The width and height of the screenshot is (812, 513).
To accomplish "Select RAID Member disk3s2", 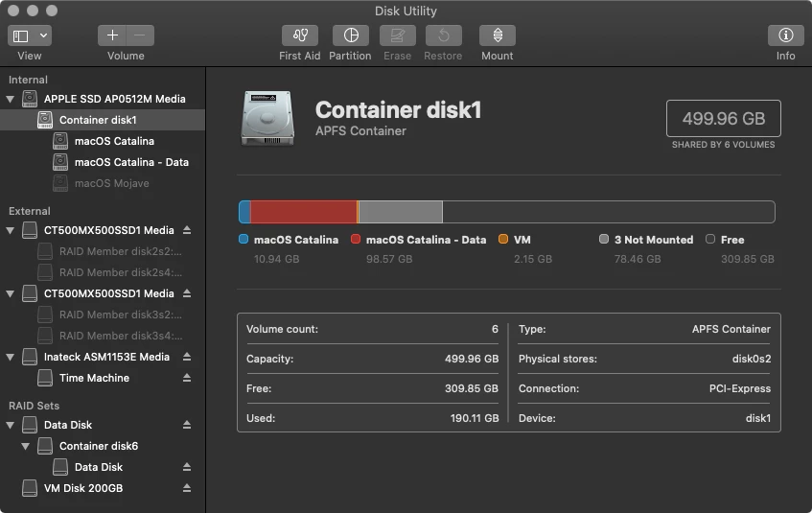I will tap(103, 315).
